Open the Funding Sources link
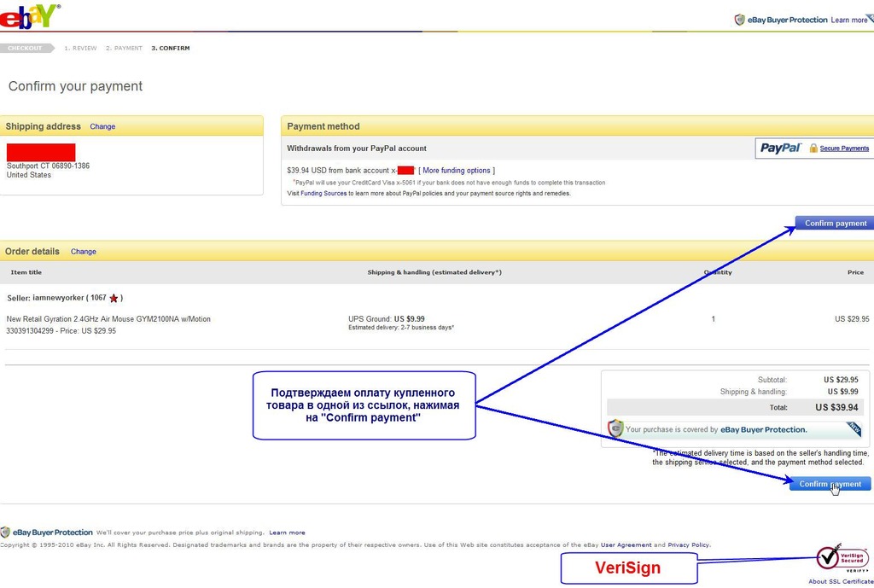This screenshot has width=874, height=588. pyautogui.click(x=323, y=194)
